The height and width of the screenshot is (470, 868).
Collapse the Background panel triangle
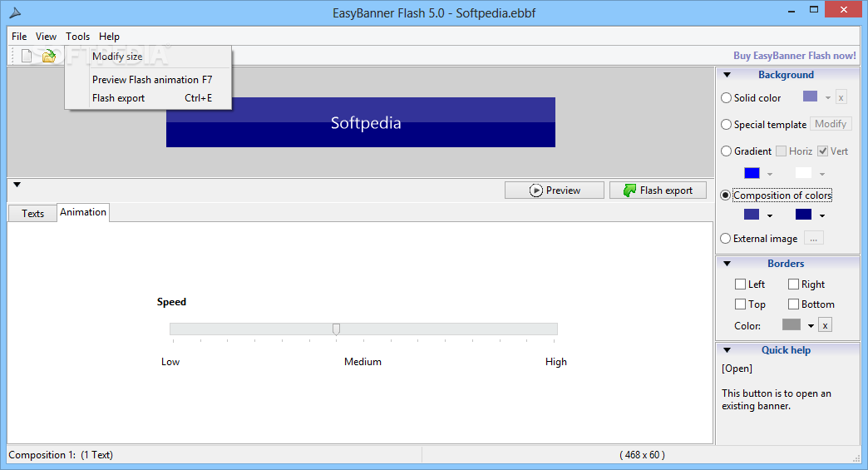click(x=727, y=75)
